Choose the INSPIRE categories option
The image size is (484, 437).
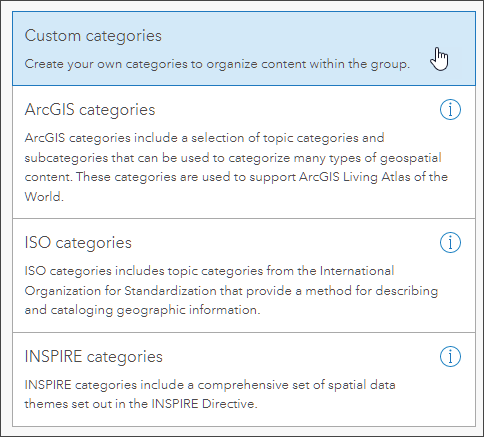tap(244, 379)
